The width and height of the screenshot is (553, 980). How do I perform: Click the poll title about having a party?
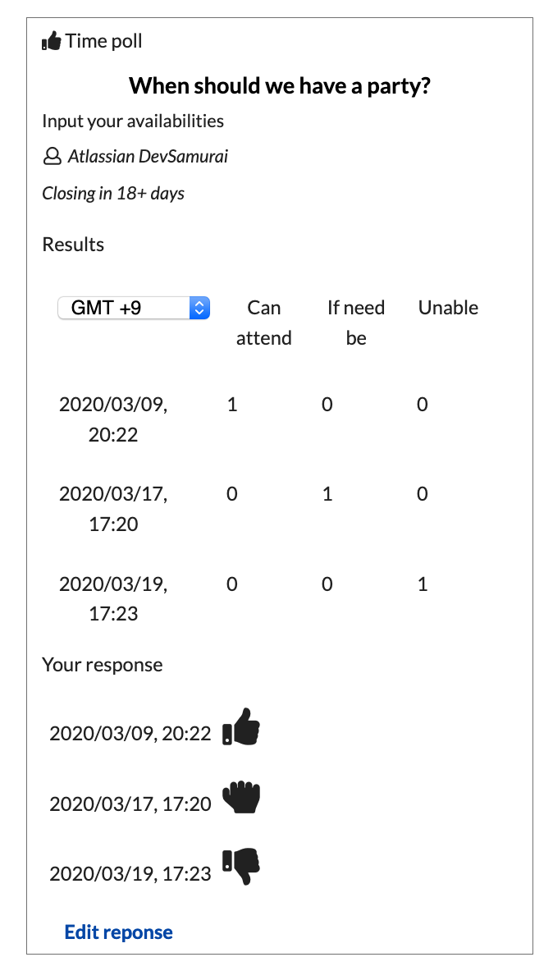tap(280, 86)
